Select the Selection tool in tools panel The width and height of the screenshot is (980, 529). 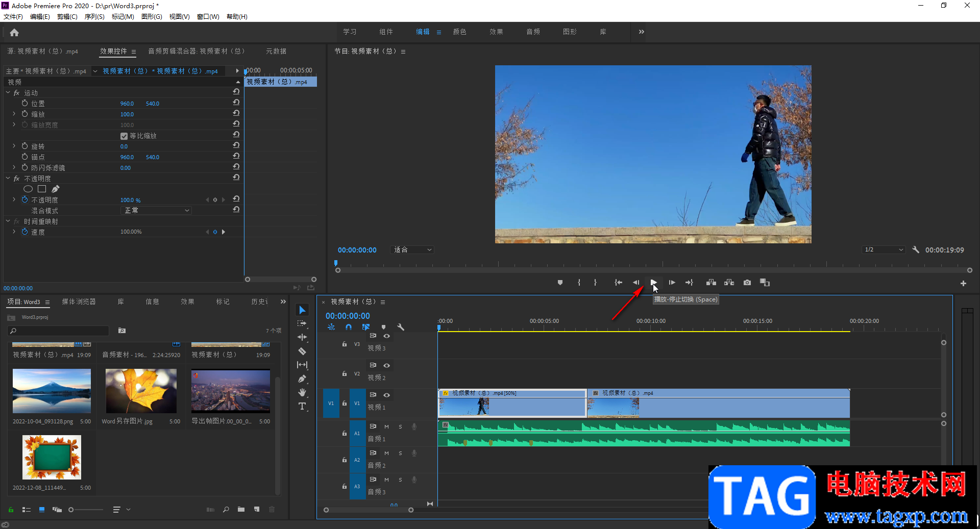(302, 310)
